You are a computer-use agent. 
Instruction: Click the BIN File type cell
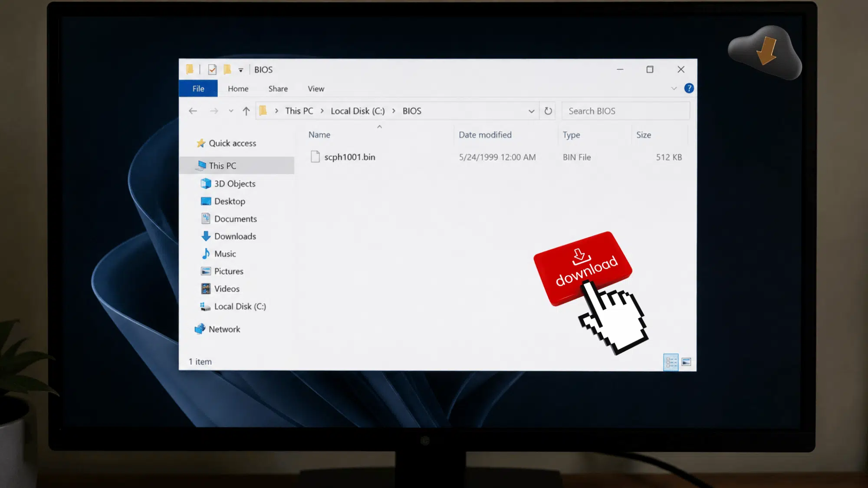[577, 157]
